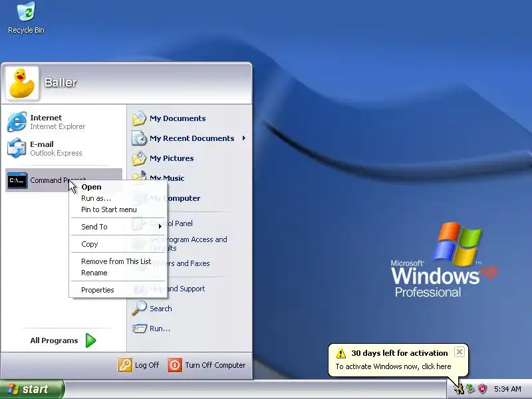
Task: Click Turn Off Computer button text
Action: (x=215, y=365)
